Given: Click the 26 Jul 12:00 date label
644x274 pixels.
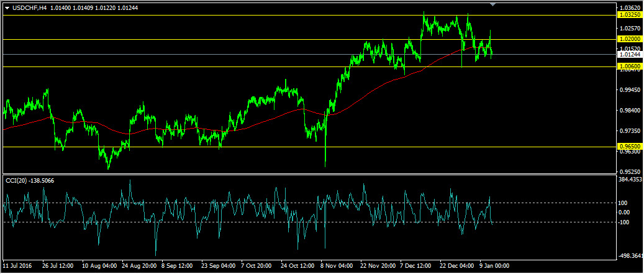Looking at the screenshot, I should point(58,266).
